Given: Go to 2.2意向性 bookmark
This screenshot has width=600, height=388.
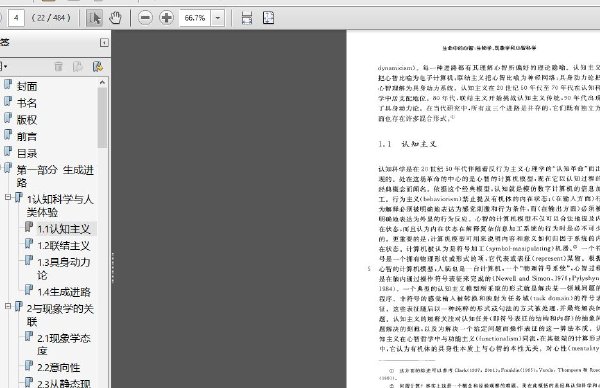Looking at the screenshot, I should tap(59, 368).
